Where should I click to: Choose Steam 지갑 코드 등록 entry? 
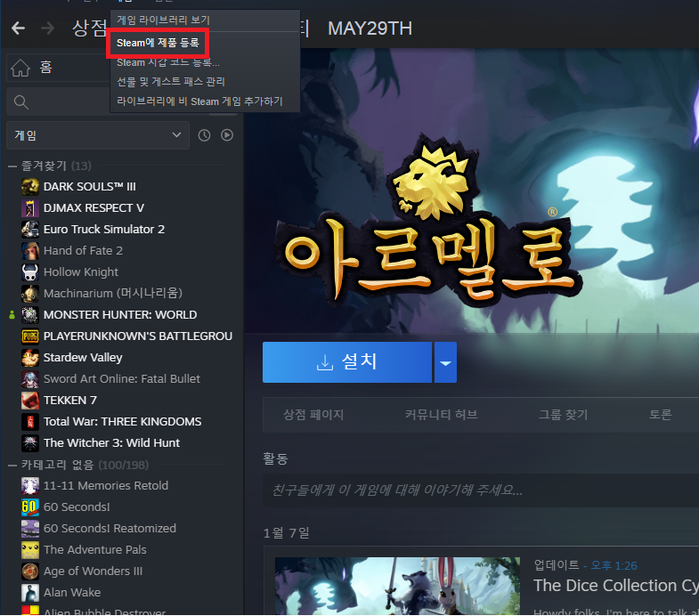pos(168,62)
